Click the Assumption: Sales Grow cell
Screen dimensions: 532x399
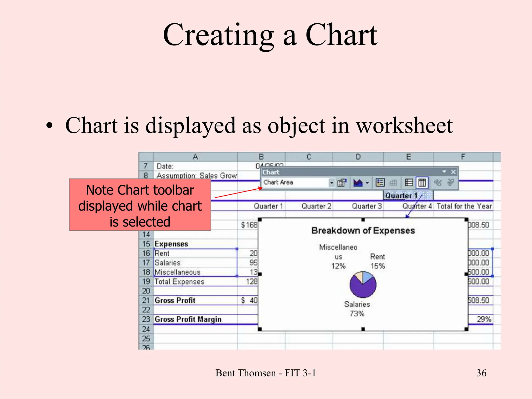pyautogui.click(x=195, y=176)
